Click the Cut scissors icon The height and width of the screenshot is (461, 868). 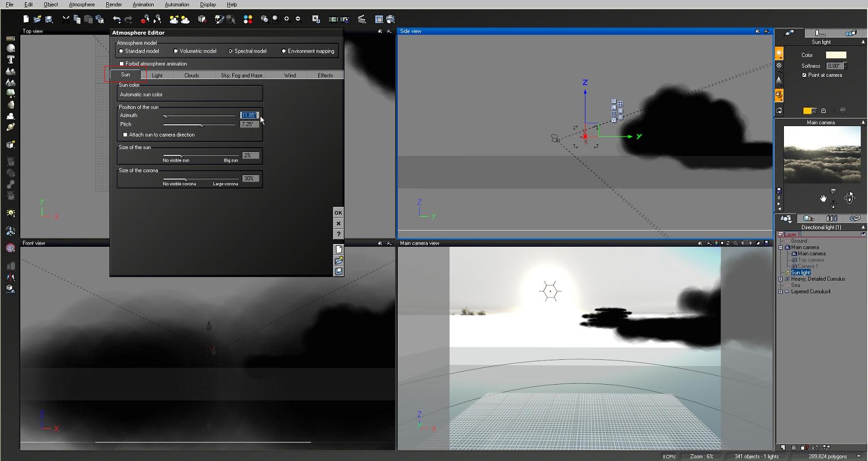(x=66, y=19)
